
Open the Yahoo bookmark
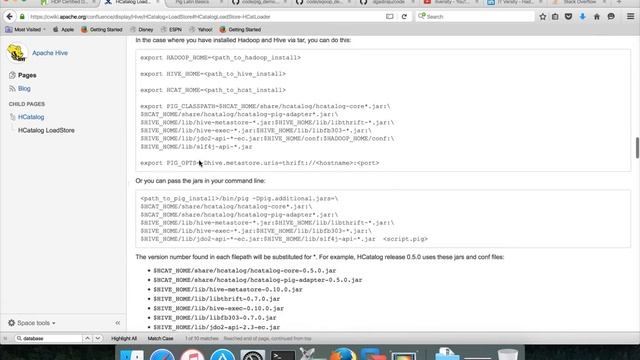[201, 29]
